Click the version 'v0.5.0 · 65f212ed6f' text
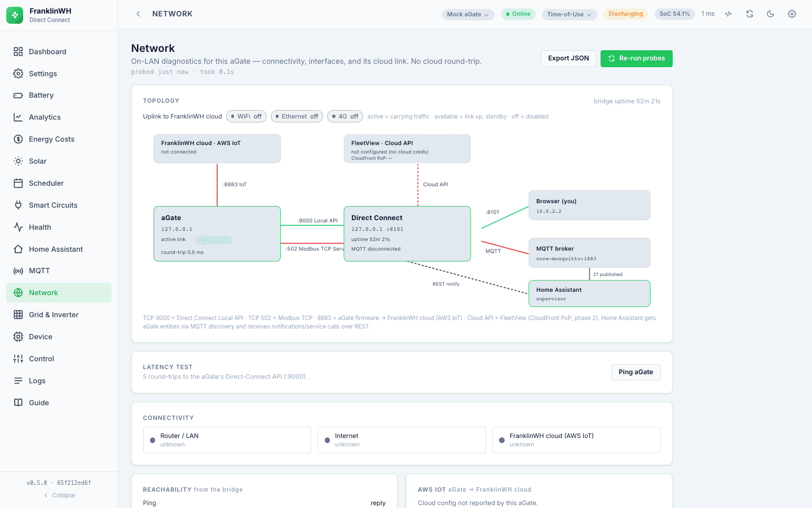 pos(59,483)
